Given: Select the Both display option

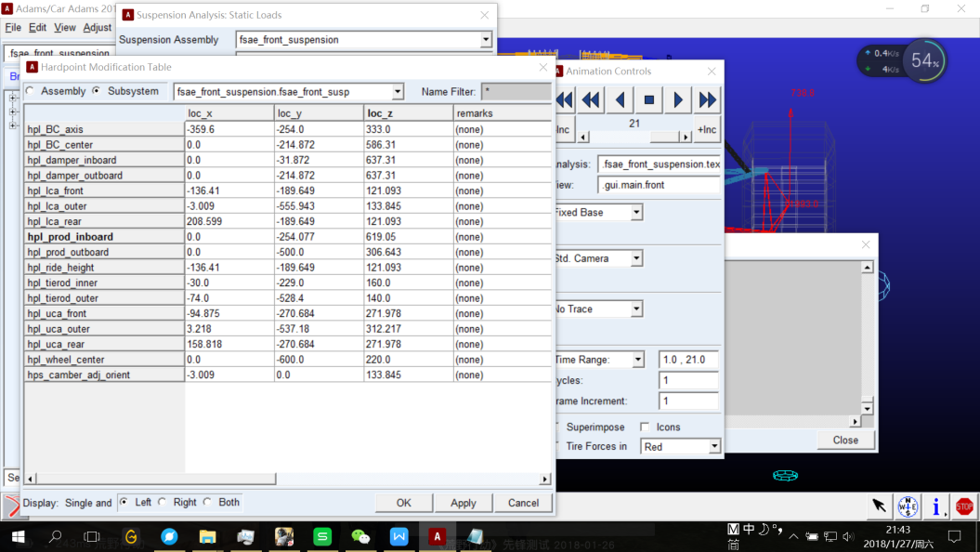Looking at the screenshot, I should 207,502.
